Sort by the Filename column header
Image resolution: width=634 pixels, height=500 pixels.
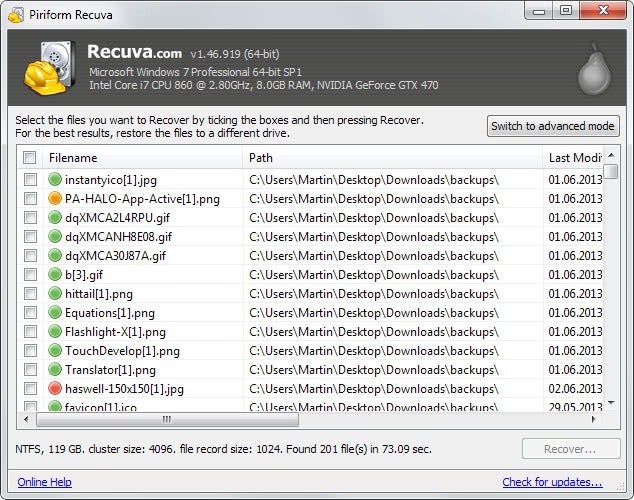[x=143, y=158]
